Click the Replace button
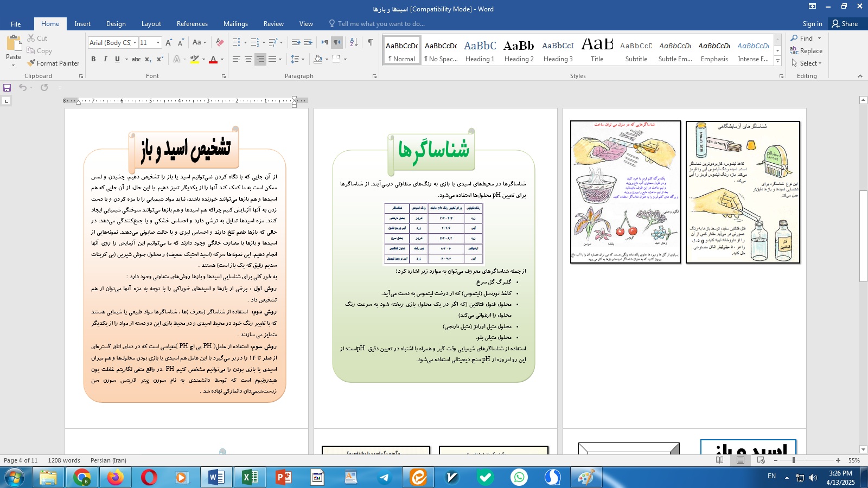Image resolution: width=868 pixels, height=488 pixels. click(806, 51)
